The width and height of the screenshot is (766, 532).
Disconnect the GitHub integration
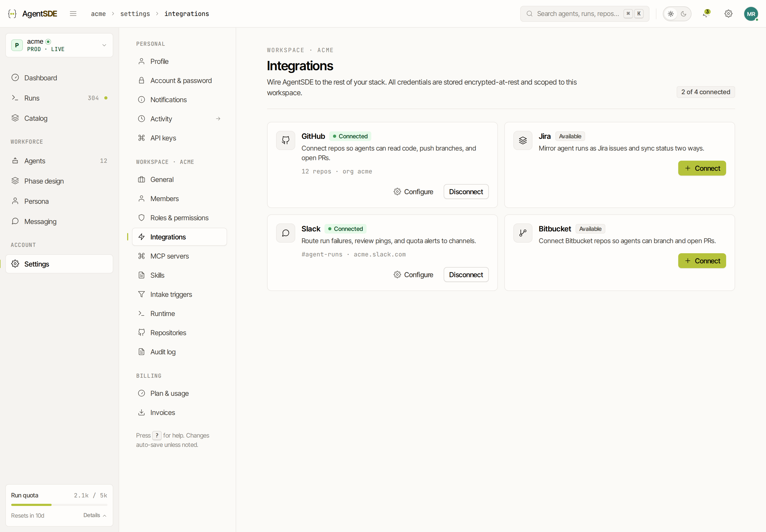pyautogui.click(x=466, y=192)
